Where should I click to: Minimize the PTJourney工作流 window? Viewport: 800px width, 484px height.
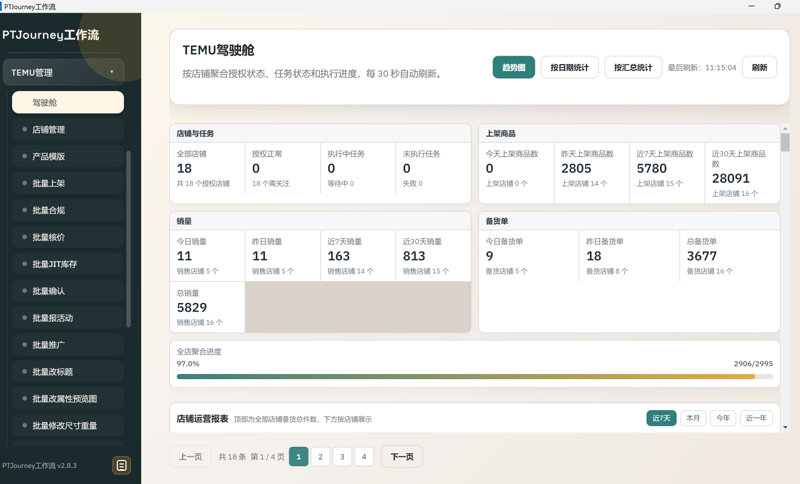click(751, 6)
